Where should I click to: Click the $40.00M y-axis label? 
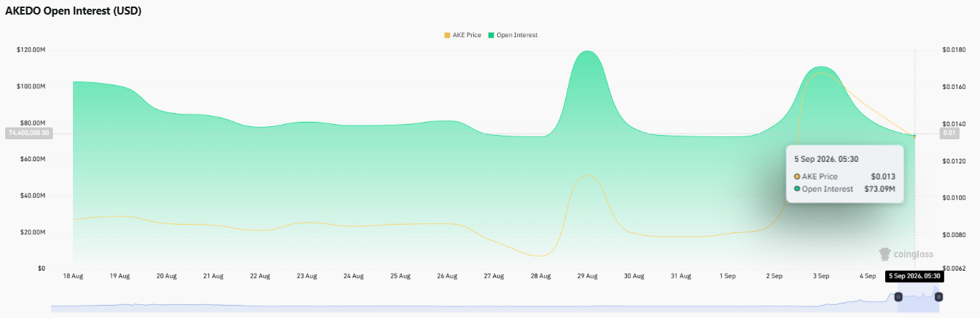(34, 195)
